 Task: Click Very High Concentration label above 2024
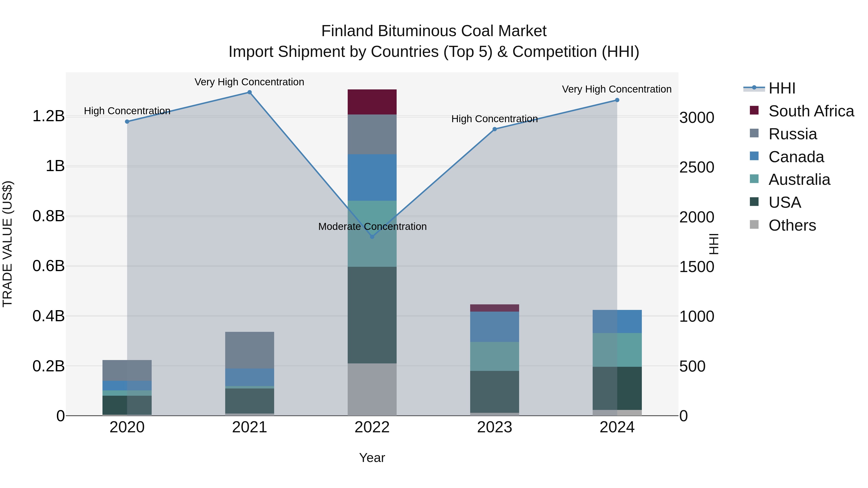pyautogui.click(x=617, y=89)
